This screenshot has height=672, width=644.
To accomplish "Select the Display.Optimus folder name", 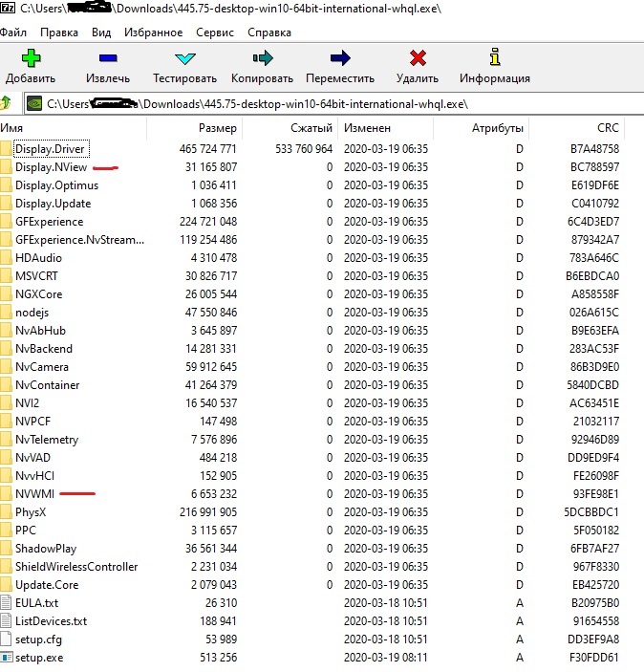I will [57, 185].
